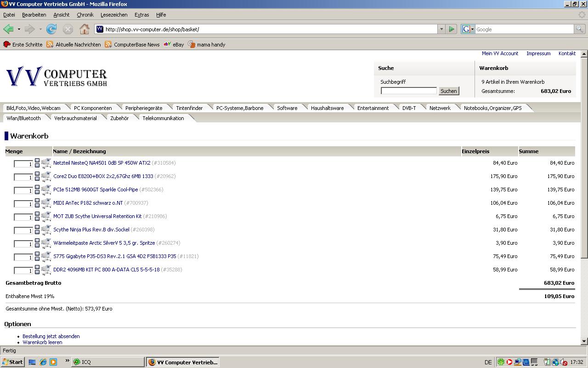Open the Notebooks,Organizer,GPS category tab
Screen dimensions: 588x368
493,108
